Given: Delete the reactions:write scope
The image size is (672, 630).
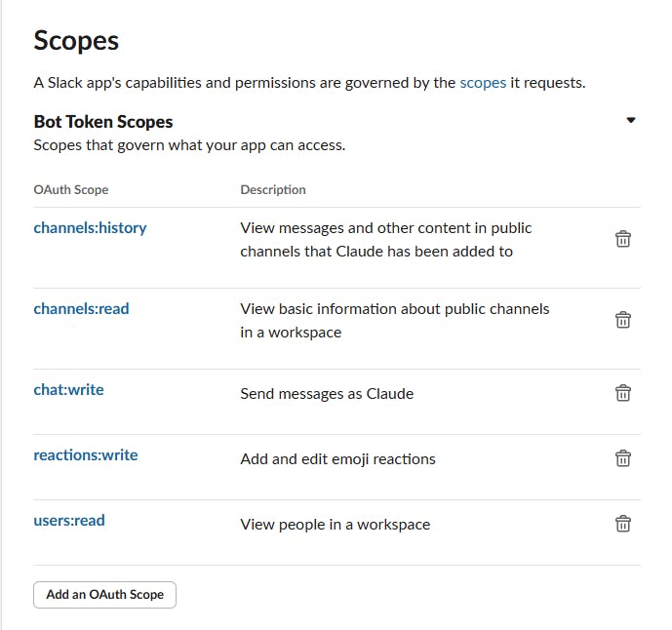Looking at the screenshot, I should [622, 458].
